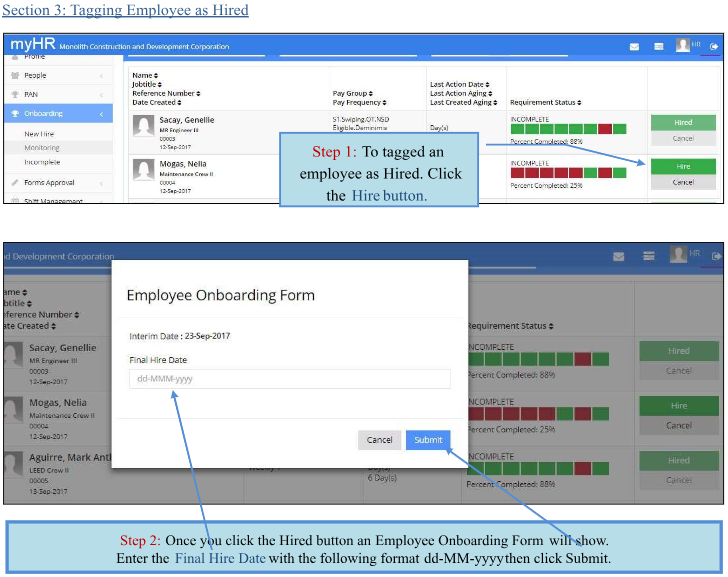This screenshot has width=728, height=577.
Task: Click the myHR logo
Action: (x=32, y=45)
